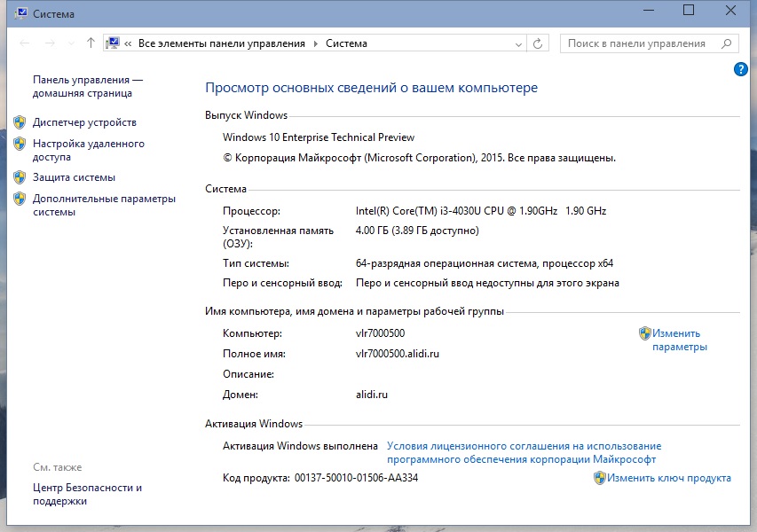Screen dimensions: 757x532
Task: Click the computer name vlr7000500
Action: click(381, 333)
